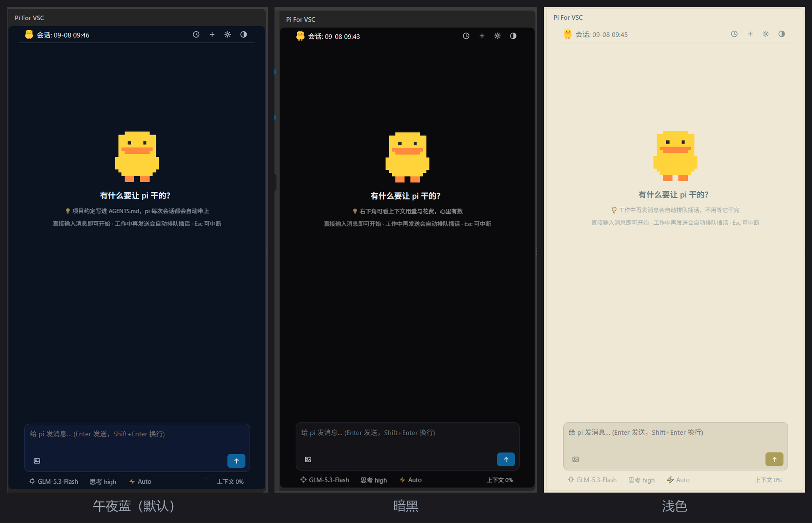
Task: Click 上下文 0% indicator in midnight blue panel
Action: tap(230, 482)
